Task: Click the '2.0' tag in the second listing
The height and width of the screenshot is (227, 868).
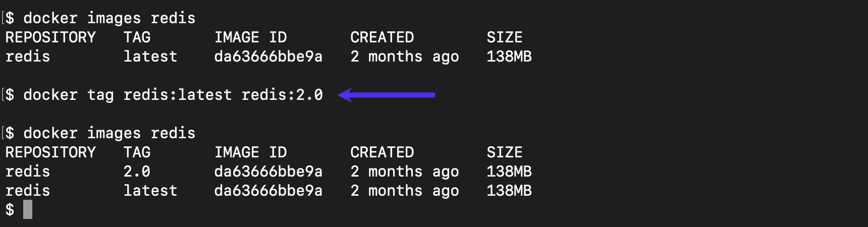Action: click(137, 172)
